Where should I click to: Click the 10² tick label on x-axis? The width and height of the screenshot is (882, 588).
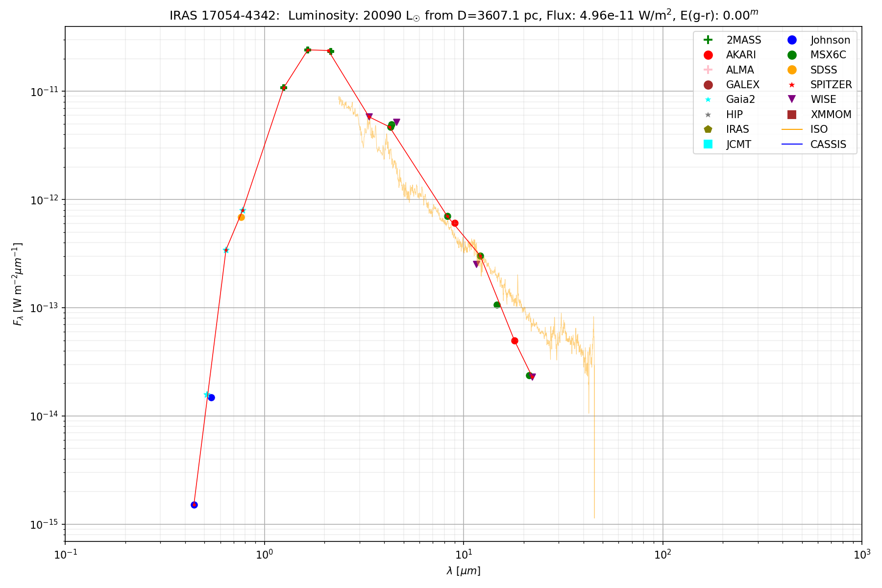(x=662, y=554)
